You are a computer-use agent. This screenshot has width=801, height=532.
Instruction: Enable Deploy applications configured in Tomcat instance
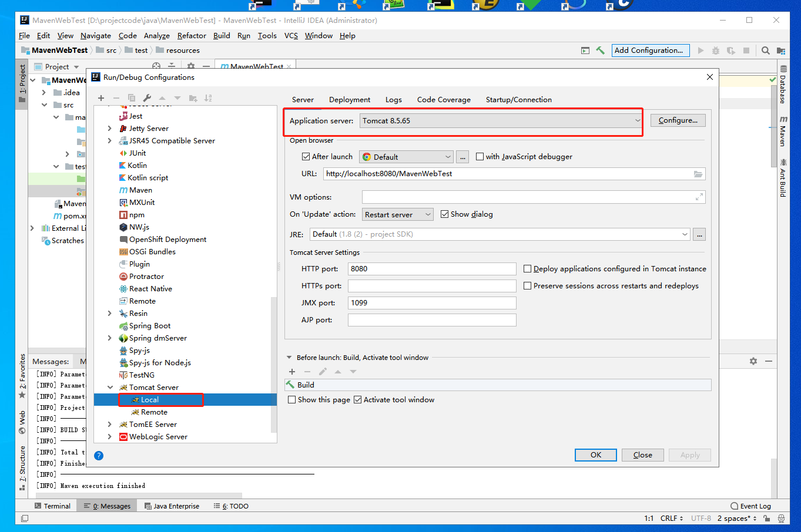[x=527, y=269]
